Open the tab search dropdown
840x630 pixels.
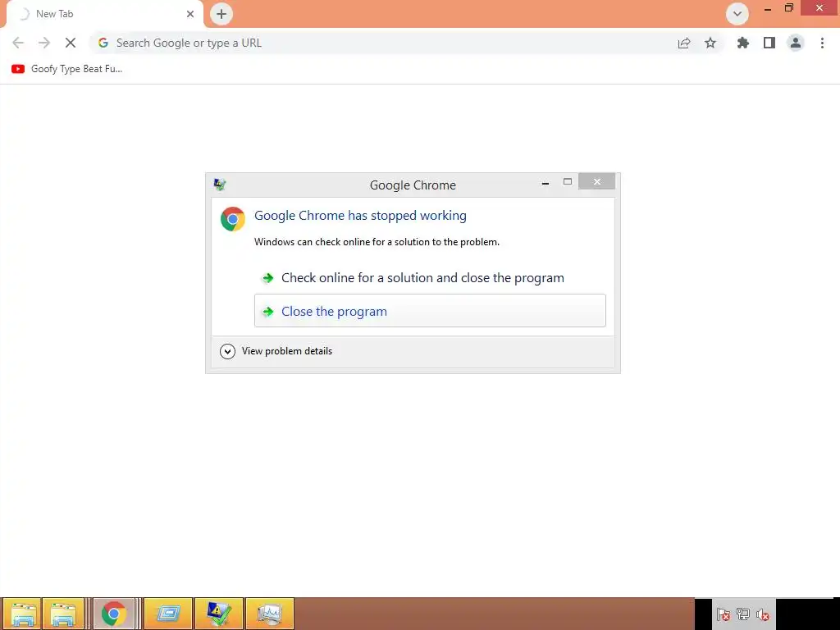pos(737,14)
